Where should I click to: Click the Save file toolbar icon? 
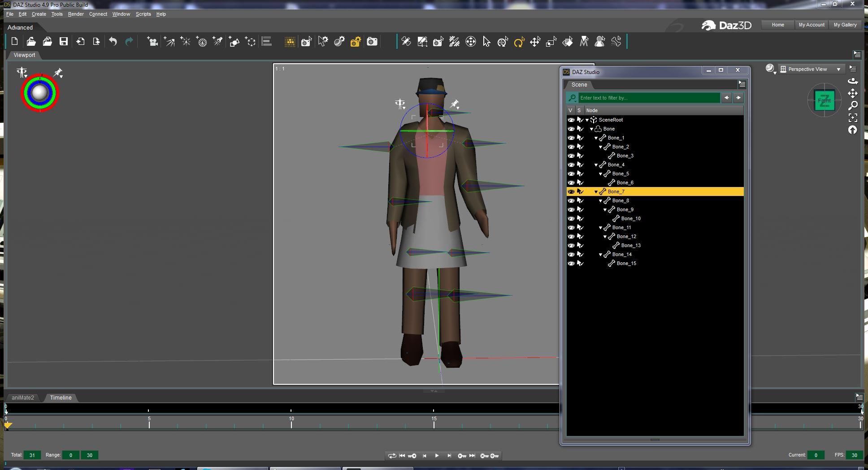[x=64, y=42]
